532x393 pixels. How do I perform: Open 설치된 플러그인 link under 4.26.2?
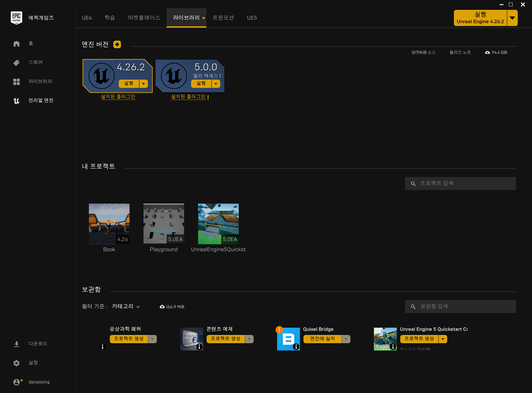(x=118, y=96)
